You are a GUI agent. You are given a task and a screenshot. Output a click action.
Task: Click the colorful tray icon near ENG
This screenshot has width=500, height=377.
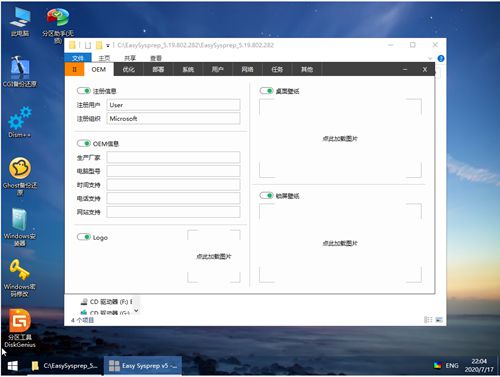coord(437,365)
